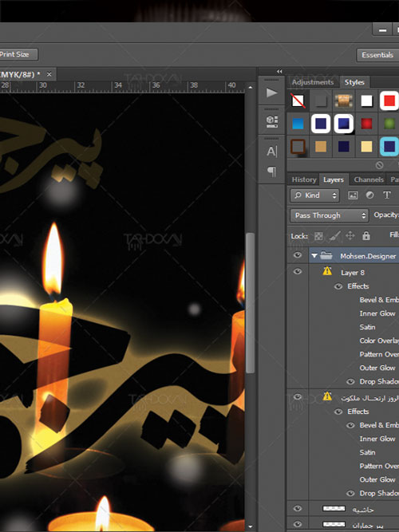Switch to the Adjustments tab
The height and width of the screenshot is (532, 399).
(313, 82)
